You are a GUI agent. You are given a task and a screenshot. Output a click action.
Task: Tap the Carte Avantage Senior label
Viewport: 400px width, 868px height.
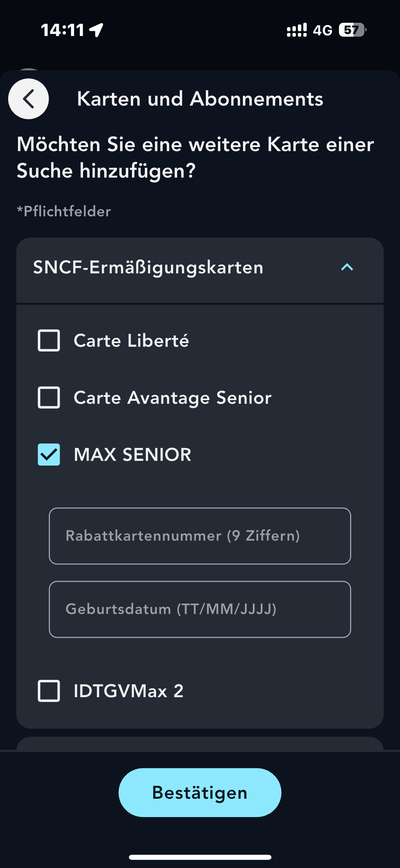pos(172,398)
